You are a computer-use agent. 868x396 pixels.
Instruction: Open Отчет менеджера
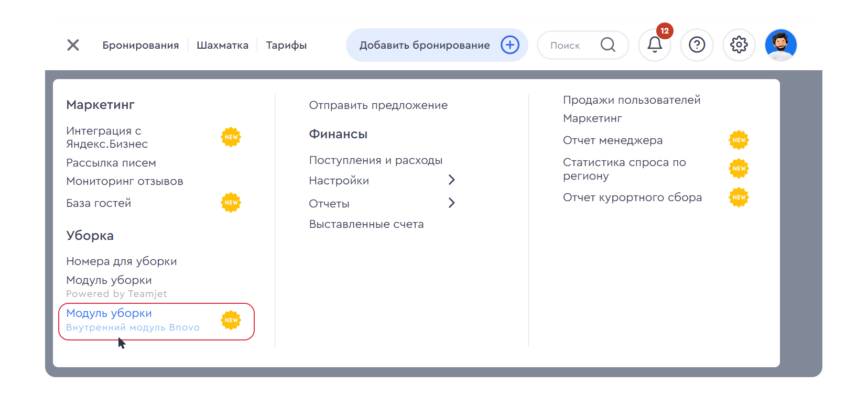pos(613,140)
